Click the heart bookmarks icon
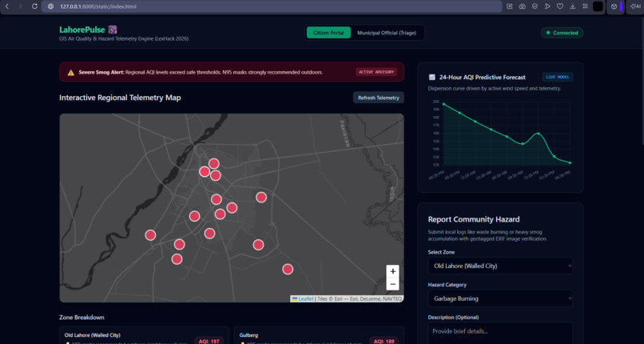 [x=560, y=6]
